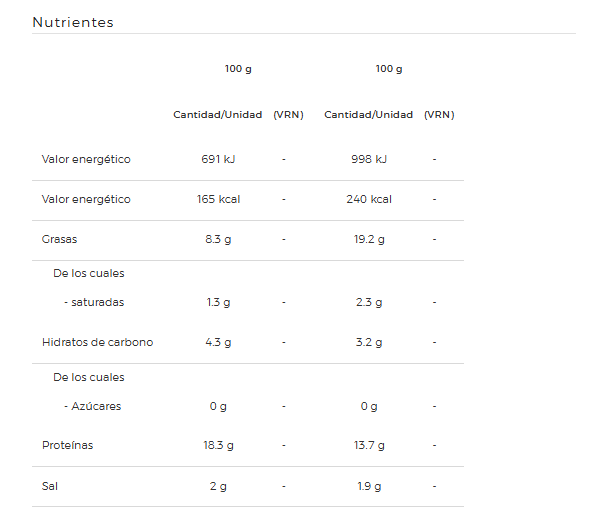Click the 4.3 g carbohydrate value

click(218, 342)
